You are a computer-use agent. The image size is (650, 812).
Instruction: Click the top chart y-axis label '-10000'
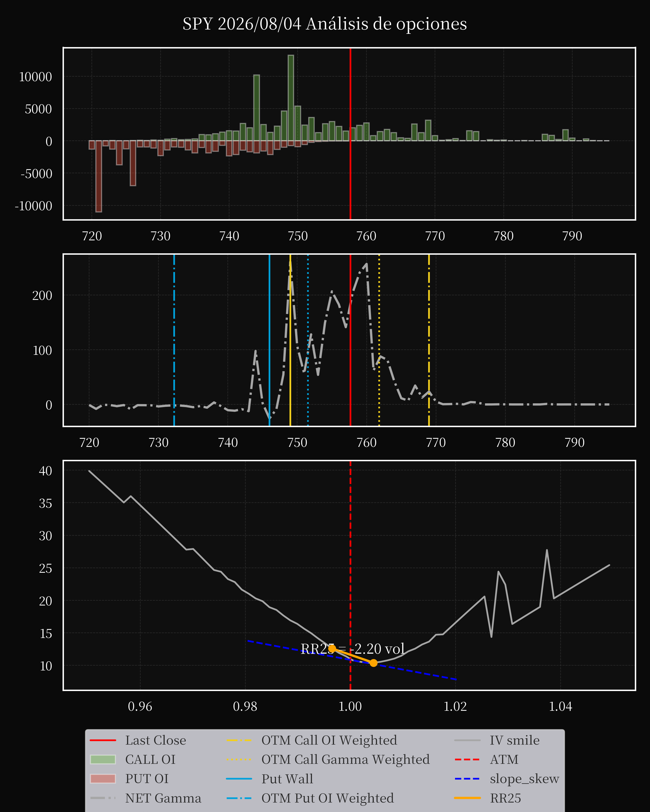pos(34,206)
